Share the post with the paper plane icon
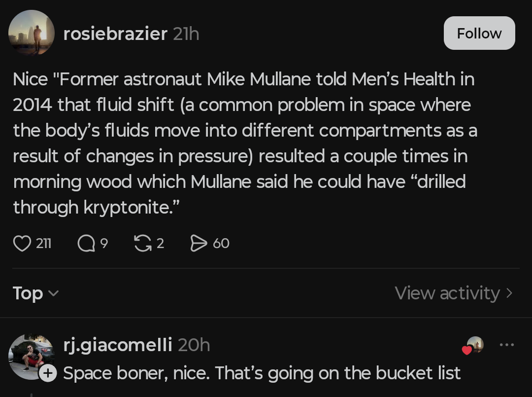532x397 pixels. coord(199,243)
